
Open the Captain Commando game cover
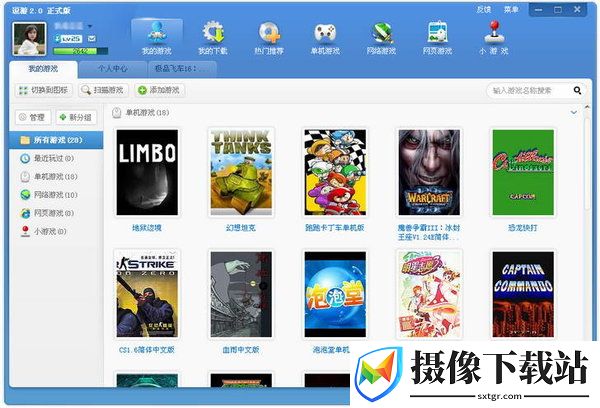coord(523,294)
